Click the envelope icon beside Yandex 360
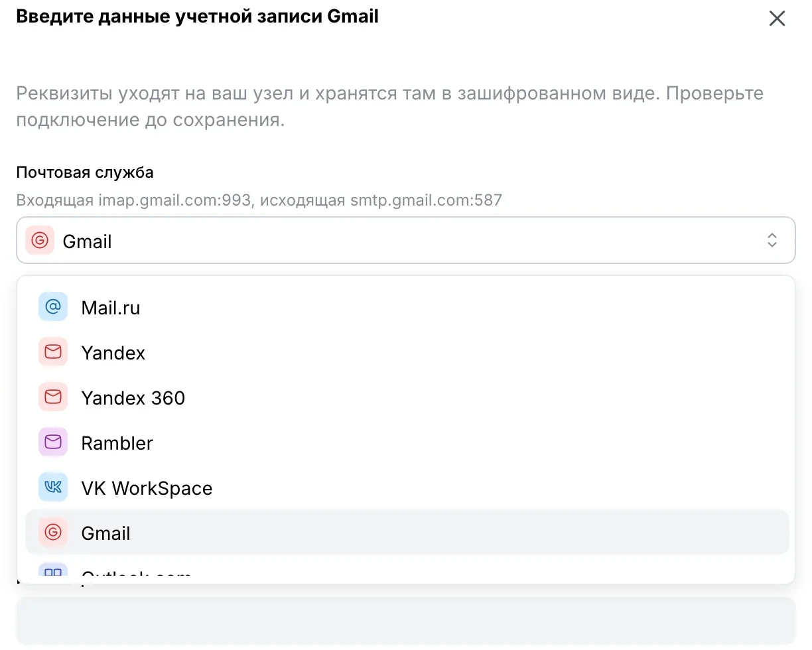This screenshot has width=812, height=650. 53,397
